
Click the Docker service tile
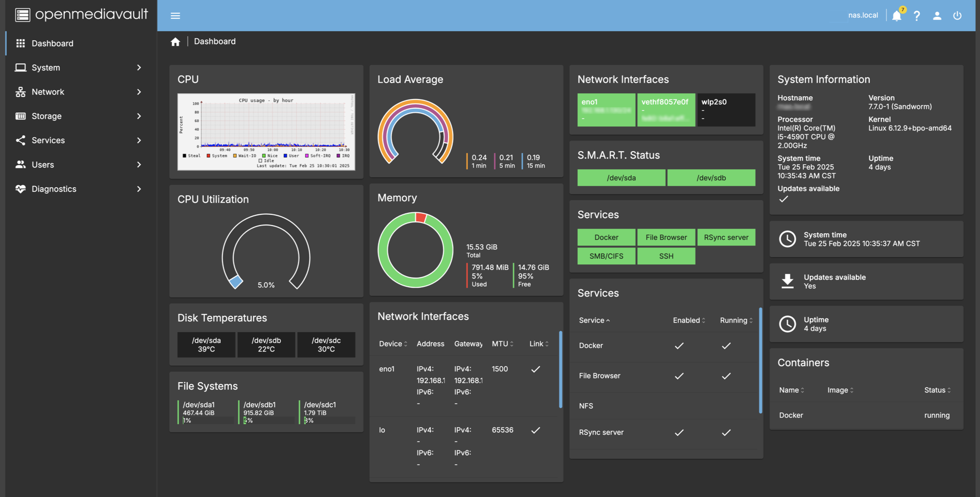pyautogui.click(x=606, y=237)
